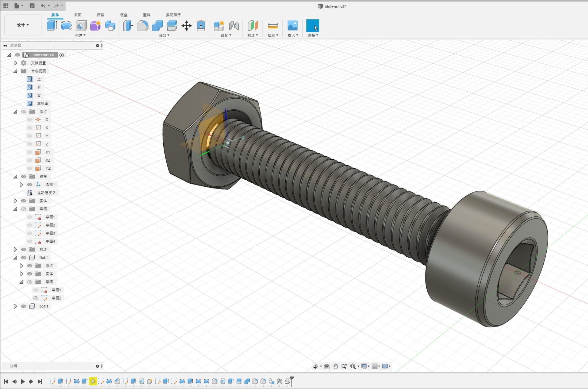
Task: Hide the Nut:1 component visibility
Action: 24,257
